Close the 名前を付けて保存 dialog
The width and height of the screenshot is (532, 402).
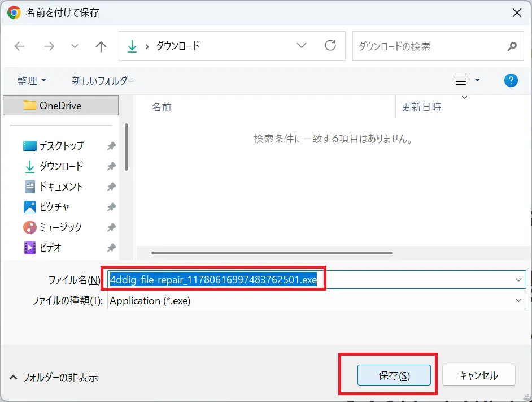pos(517,13)
